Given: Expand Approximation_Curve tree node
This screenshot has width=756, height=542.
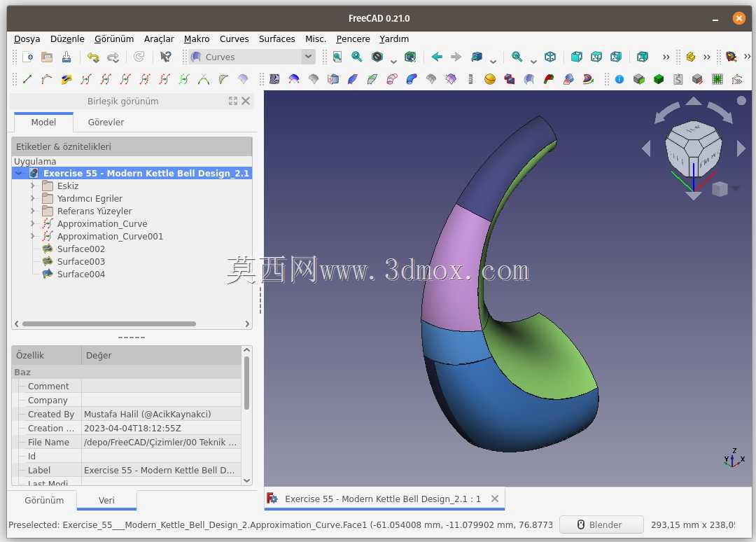Looking at the screenshot, I should coord(33,223).
